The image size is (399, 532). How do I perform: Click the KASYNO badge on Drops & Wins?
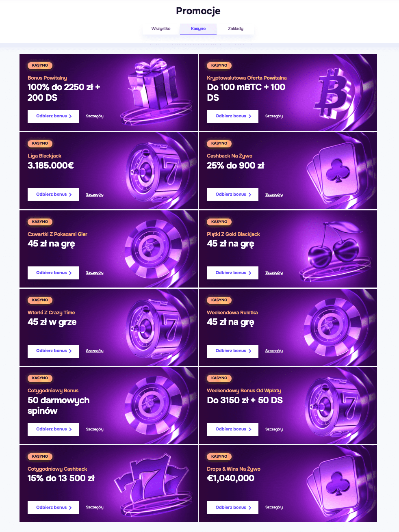[x=219, y=456]
